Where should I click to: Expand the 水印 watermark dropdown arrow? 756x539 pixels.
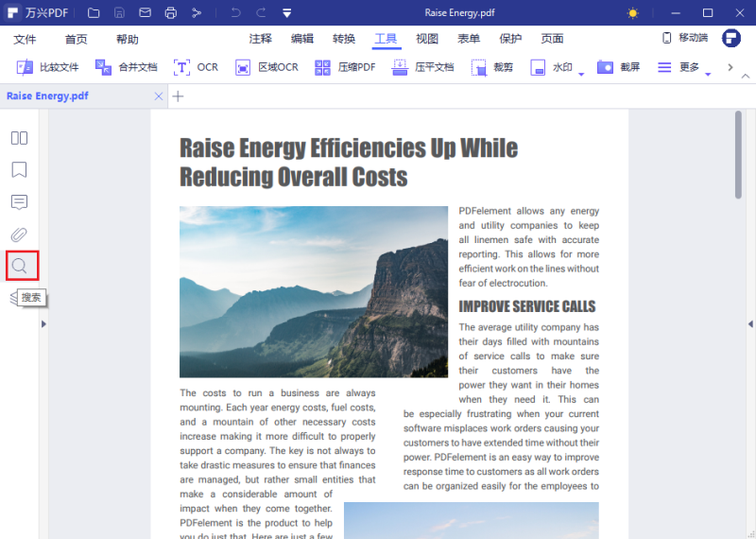click(x=581, y=74)
